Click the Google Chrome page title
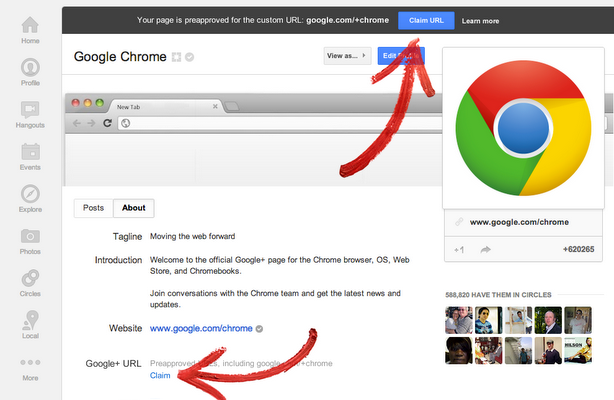This screenshot has width=614, height=400. (x=120, y=57)
